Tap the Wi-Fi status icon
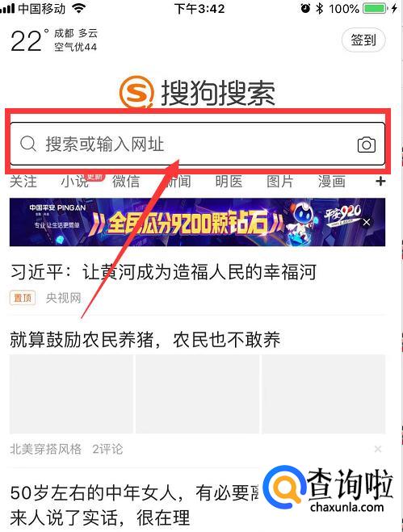The image size is (403, 532). tap(79, 8)
